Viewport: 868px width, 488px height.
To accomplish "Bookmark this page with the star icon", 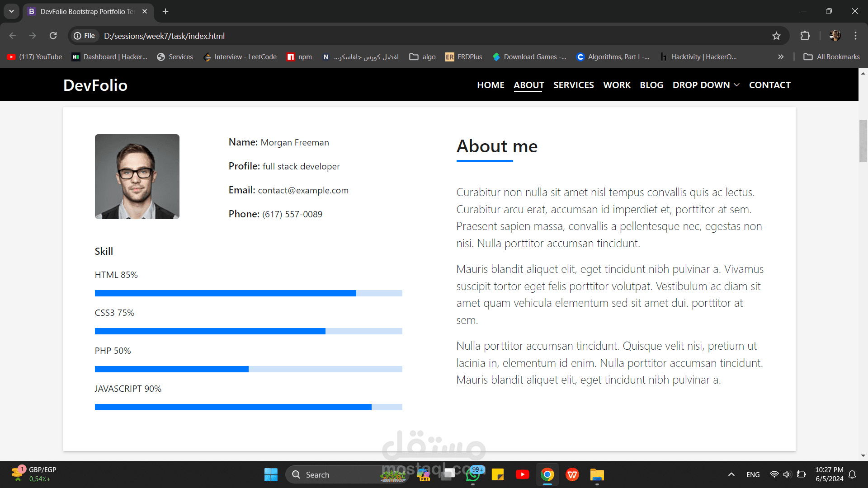I will tap(776, 36).
